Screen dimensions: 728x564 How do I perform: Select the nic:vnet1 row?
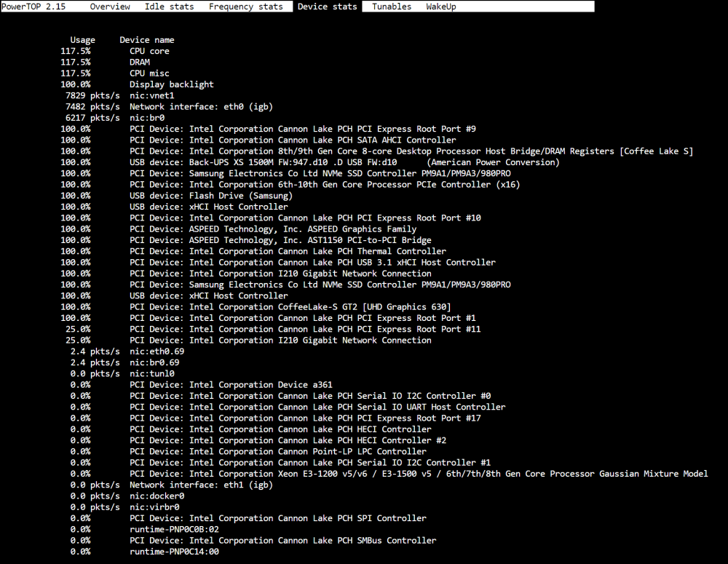pyautogui.click(x=120, y=95)
